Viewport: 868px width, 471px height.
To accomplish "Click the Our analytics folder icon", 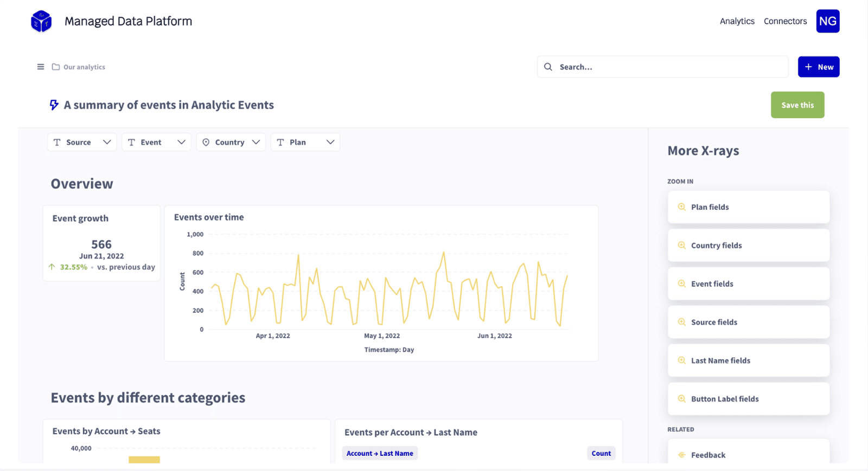I will coord(55,67).
